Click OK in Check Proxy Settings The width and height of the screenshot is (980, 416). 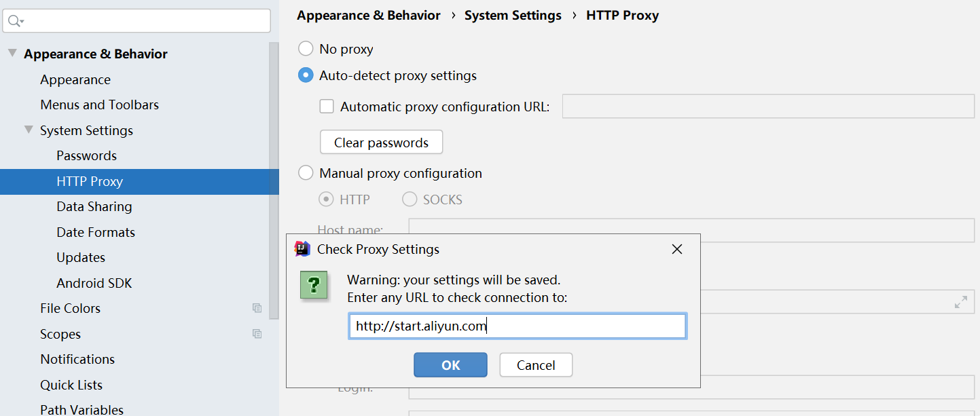(x=450, y=365)
